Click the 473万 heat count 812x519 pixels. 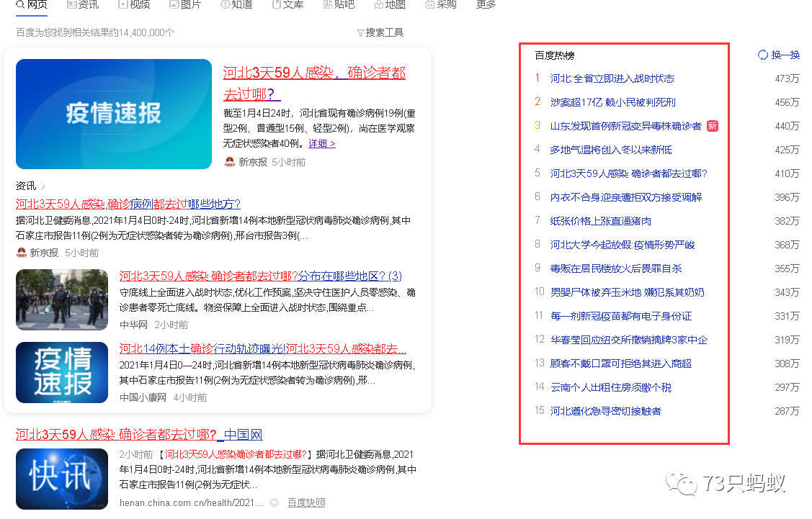pos(787,78)
